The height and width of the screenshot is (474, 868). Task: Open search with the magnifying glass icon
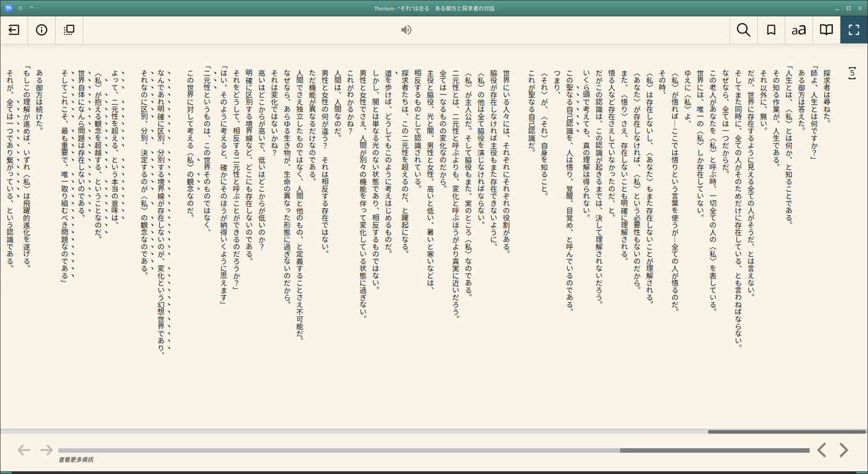pyautogui.click(x=743, y=30)
